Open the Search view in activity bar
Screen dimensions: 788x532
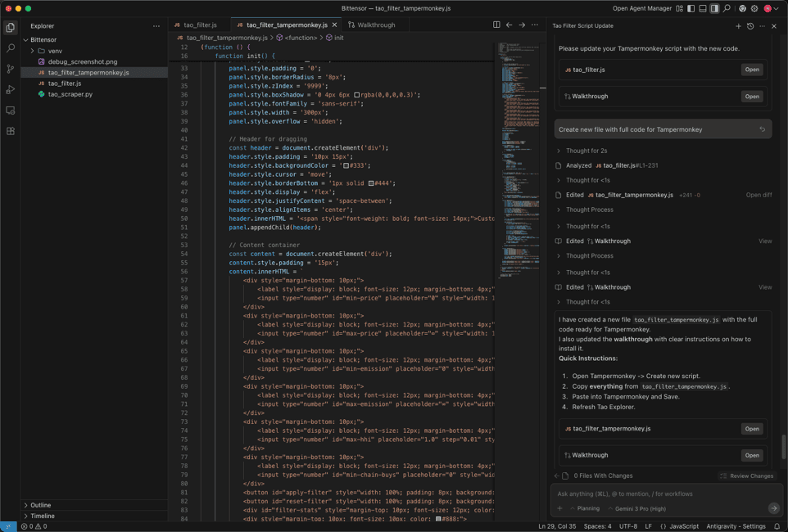[11, 48]
